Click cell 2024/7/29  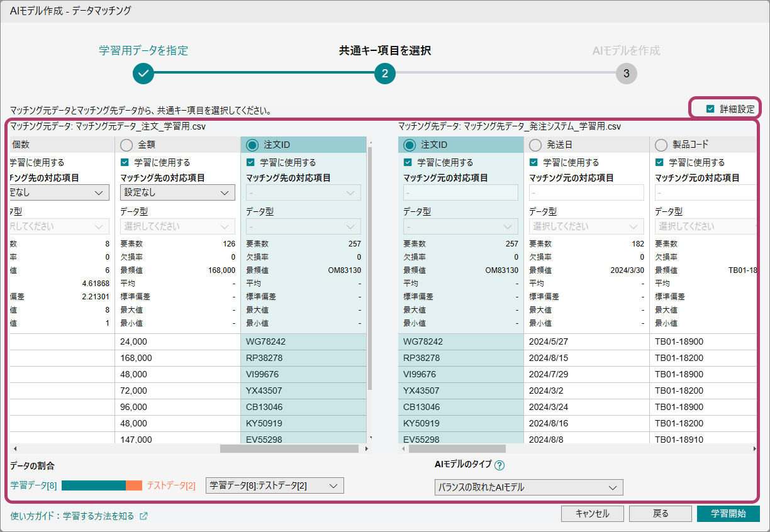tap(586, 374)
